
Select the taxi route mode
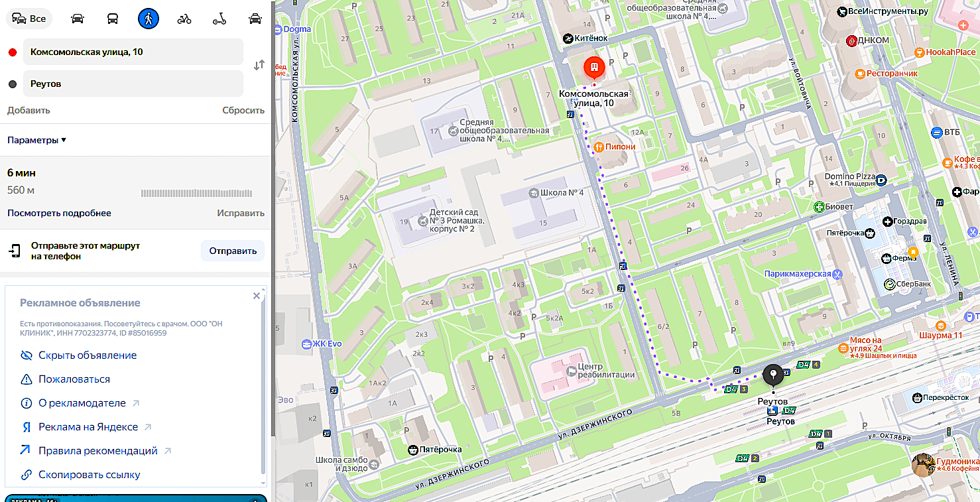coord(255,19)
